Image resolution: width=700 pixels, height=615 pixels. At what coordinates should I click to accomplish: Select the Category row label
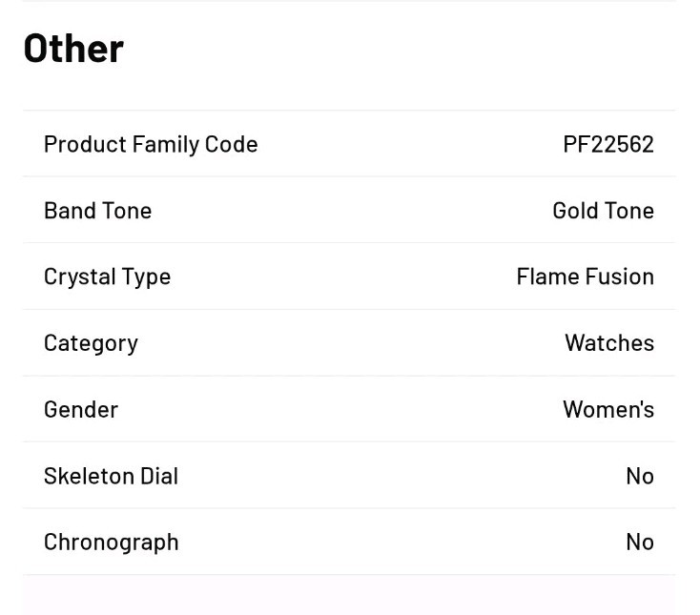tap(91, 343)
